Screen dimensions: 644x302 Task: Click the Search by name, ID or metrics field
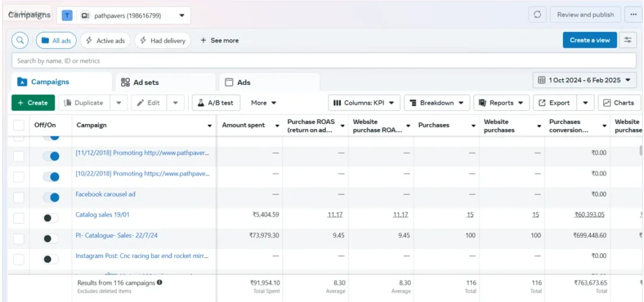(x=324, y=61)
